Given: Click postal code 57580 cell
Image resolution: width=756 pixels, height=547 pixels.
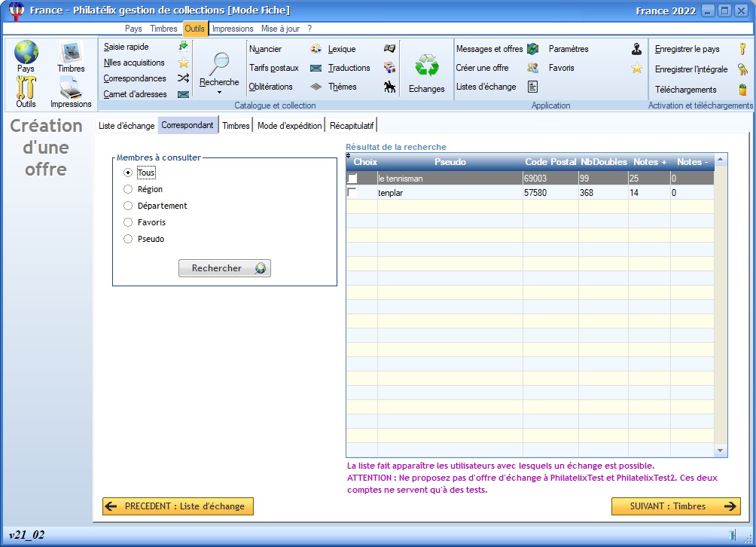Looking at the screenshot, I should (x=550, y=193).
